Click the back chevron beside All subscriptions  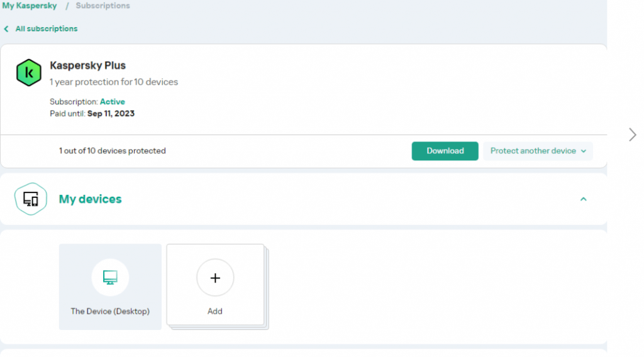click(x=6, y=29)
